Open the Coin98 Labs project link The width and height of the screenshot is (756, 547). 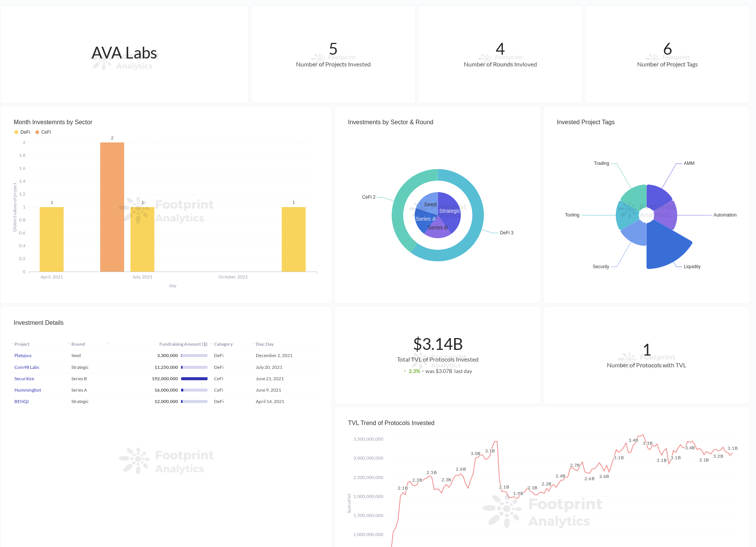(27, 367)
